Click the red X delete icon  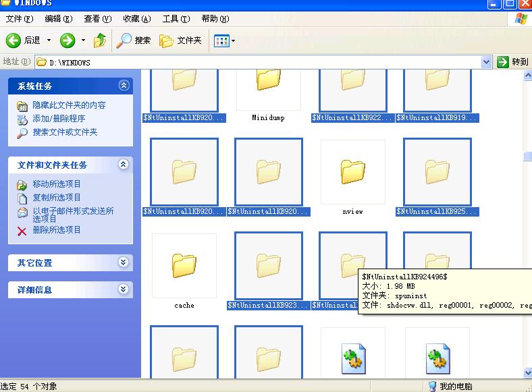point(22,231)
